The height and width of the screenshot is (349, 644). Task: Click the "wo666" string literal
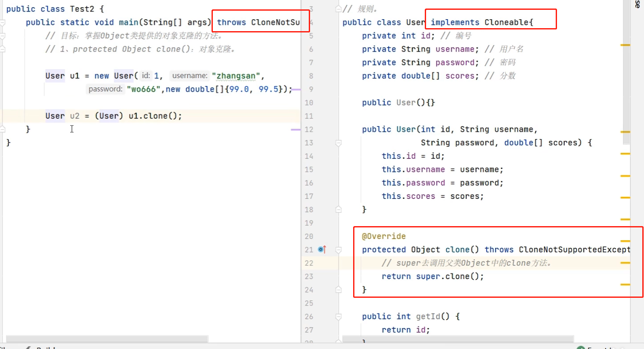[143, 89]
